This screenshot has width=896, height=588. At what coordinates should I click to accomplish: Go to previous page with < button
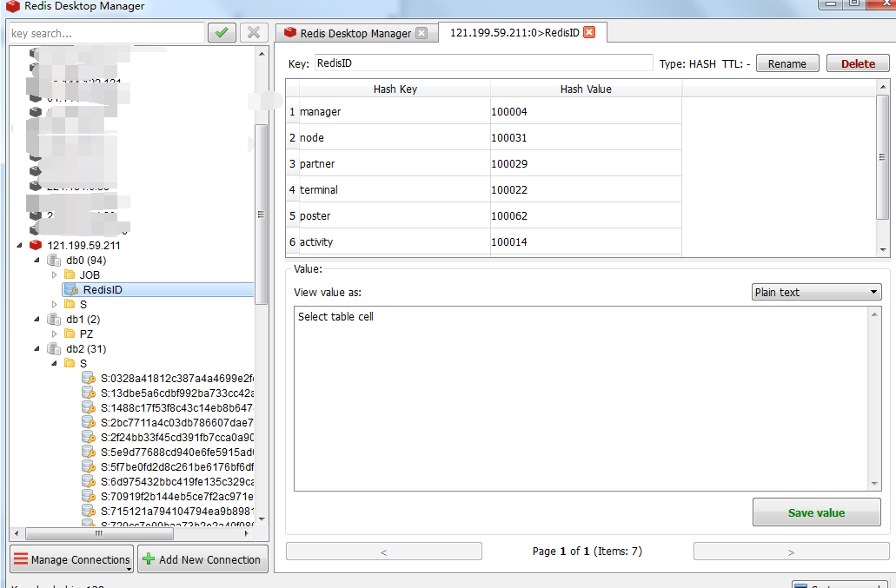[x=384, y=552]
